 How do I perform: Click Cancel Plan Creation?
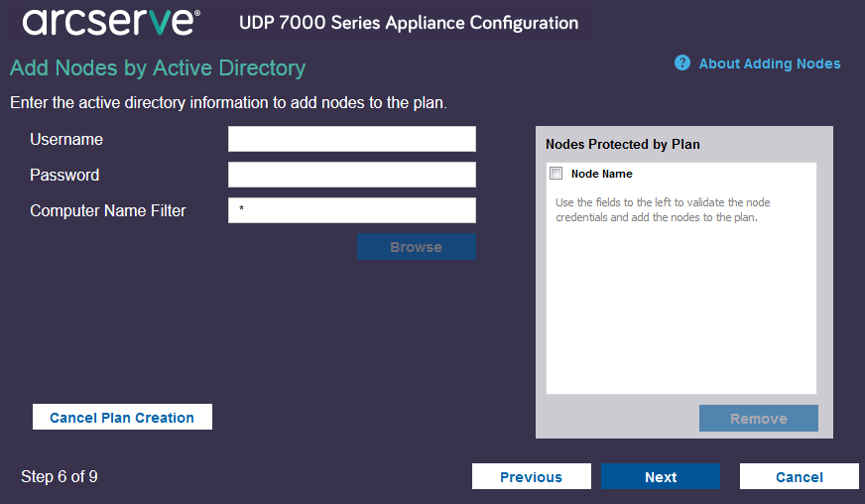click(122, 418)
